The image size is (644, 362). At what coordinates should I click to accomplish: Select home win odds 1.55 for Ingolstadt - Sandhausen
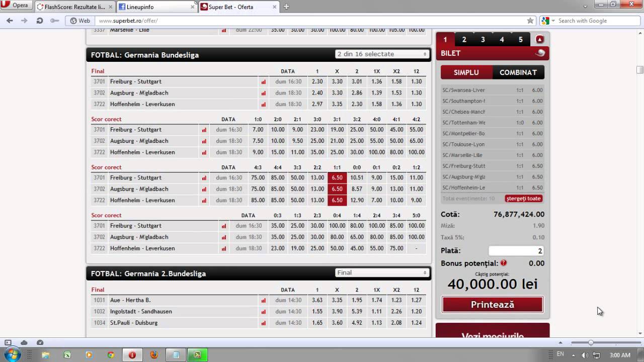tap(317, 312)
